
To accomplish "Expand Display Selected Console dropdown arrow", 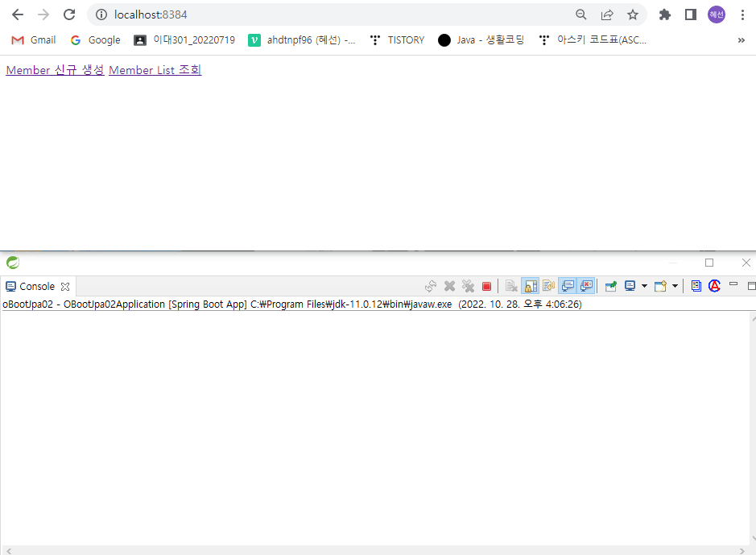I will coord(644,287).
